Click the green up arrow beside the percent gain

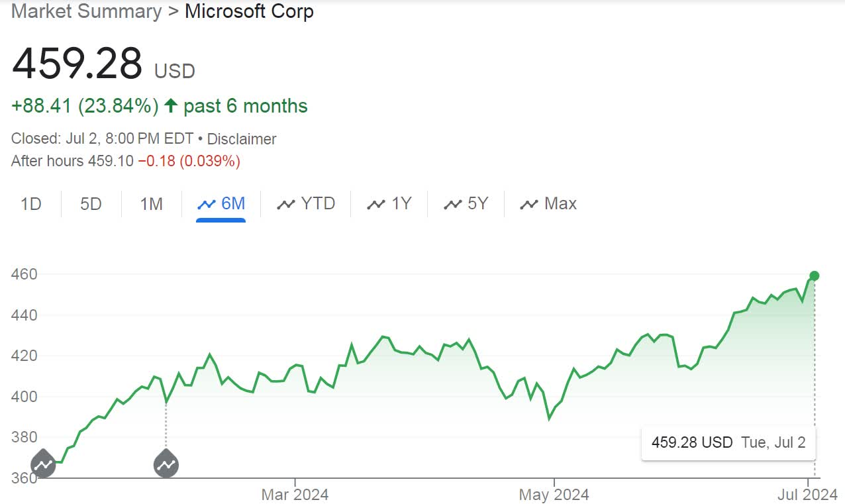point(171,106)
